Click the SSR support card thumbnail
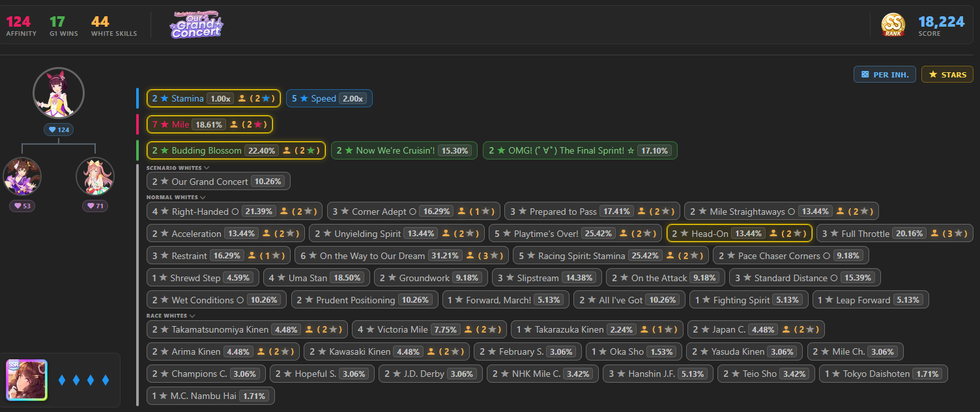This screenshot has height=412, width=980. point(27,380)
